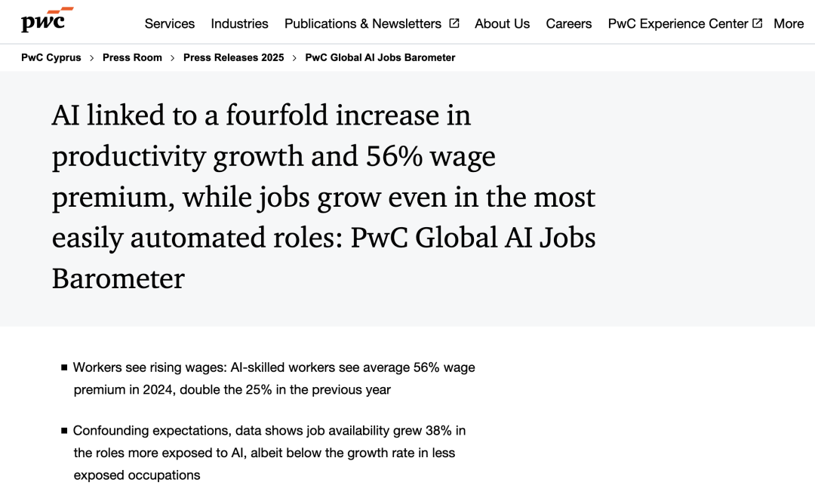This screenshot has width=815, height=504.
Task: Click breadcrumb chevron after PwC Cyprus
Action: tap(92, 58)
